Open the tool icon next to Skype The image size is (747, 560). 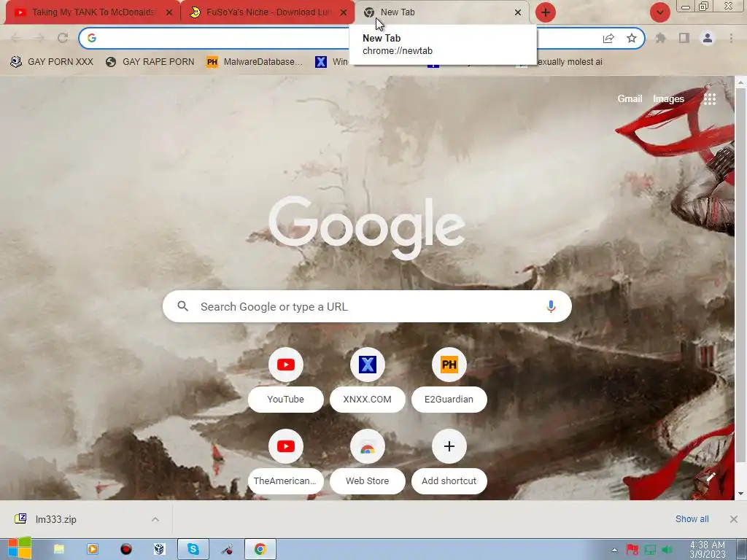(x=227, y=549)
